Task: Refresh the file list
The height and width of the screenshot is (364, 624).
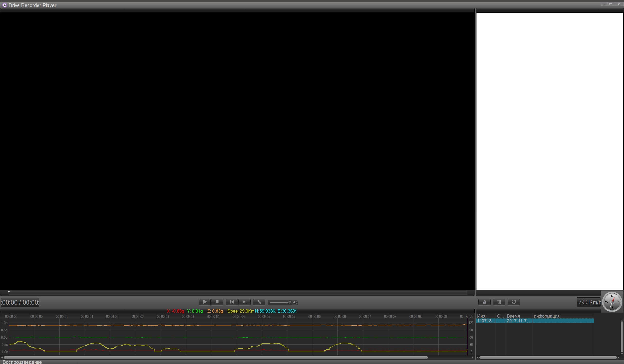Action: coord(514,302)
